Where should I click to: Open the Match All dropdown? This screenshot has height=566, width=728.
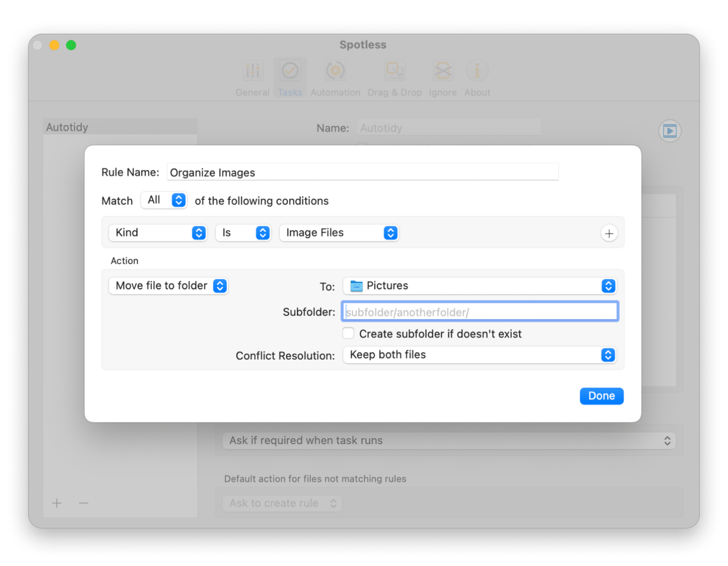(x=164, y=200)
